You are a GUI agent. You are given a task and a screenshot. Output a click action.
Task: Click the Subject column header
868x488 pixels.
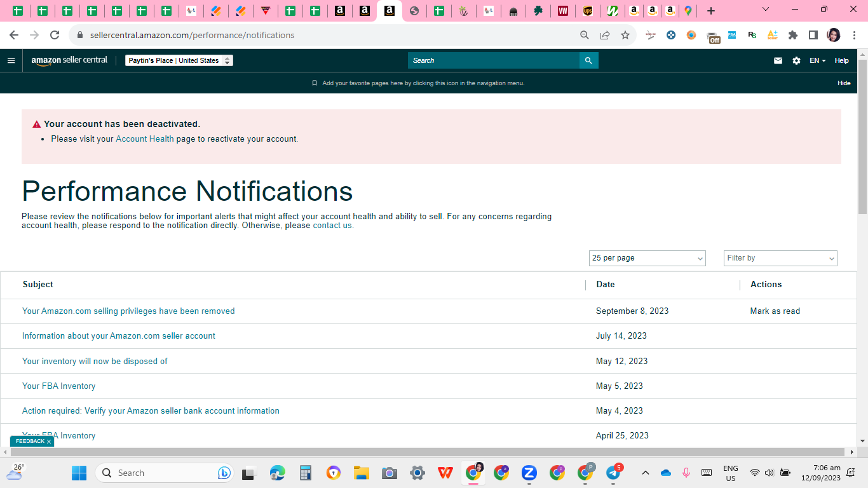pyautogui.click(x=38, y=285)
